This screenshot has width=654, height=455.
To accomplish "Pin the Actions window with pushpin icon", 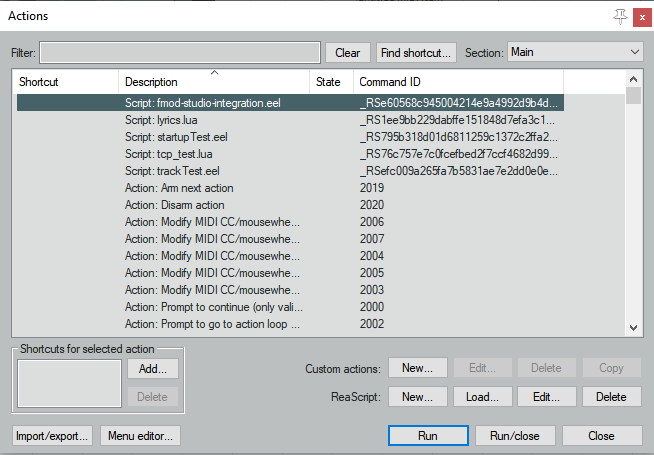I will pyautogui.click(x=619, y=15).
